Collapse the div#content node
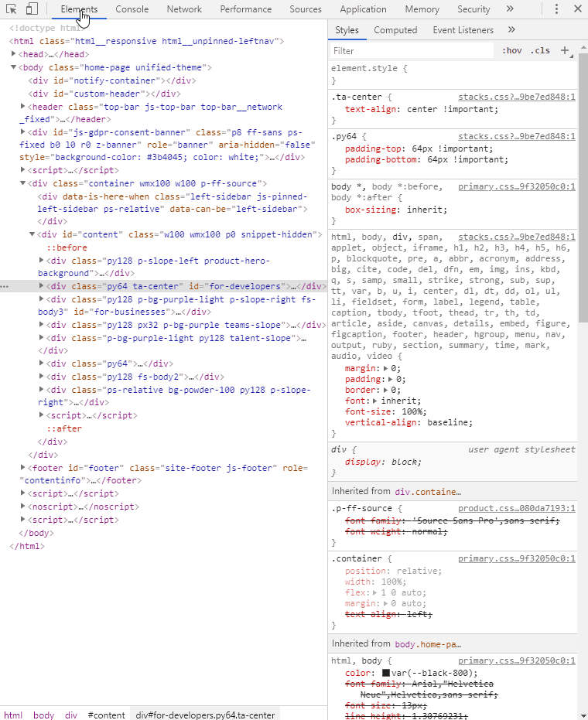The image size is (588, 720). pyautogui.click(x=32, y=234)
